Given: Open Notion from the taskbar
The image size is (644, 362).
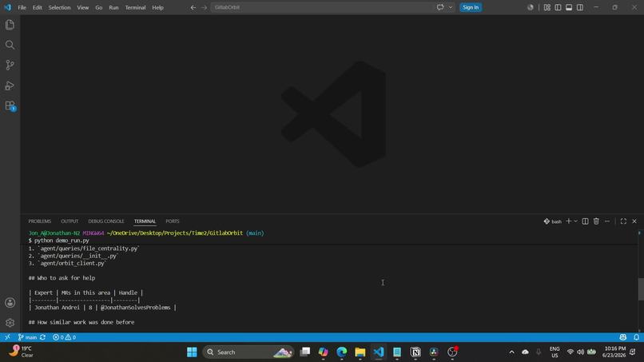Looking at the screenshot, I should point(415,352).
